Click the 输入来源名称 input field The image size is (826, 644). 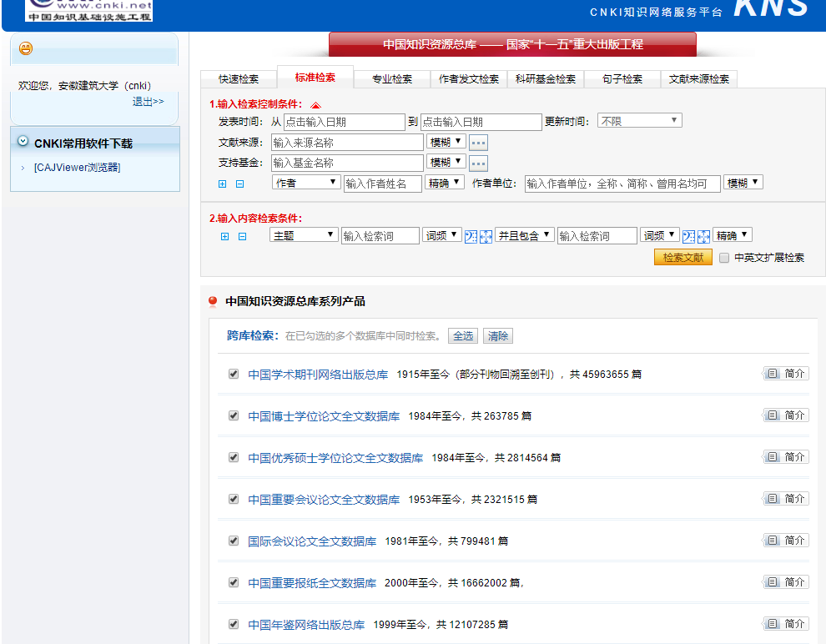(348, 143)
